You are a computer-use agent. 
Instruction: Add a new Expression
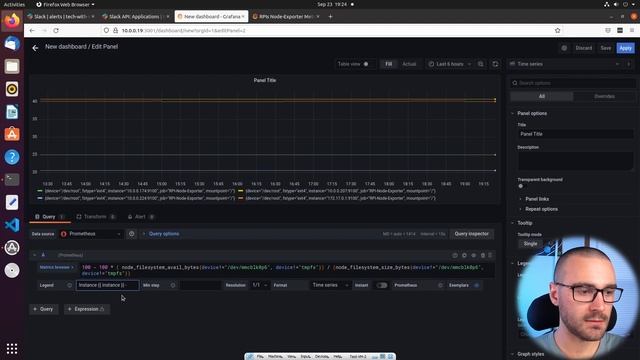pos(87,309)
